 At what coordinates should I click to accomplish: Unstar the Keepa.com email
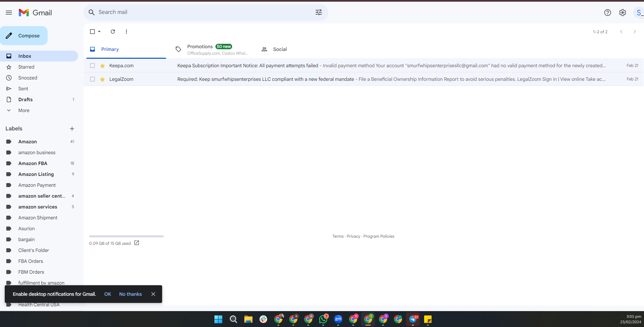[102, 66]
